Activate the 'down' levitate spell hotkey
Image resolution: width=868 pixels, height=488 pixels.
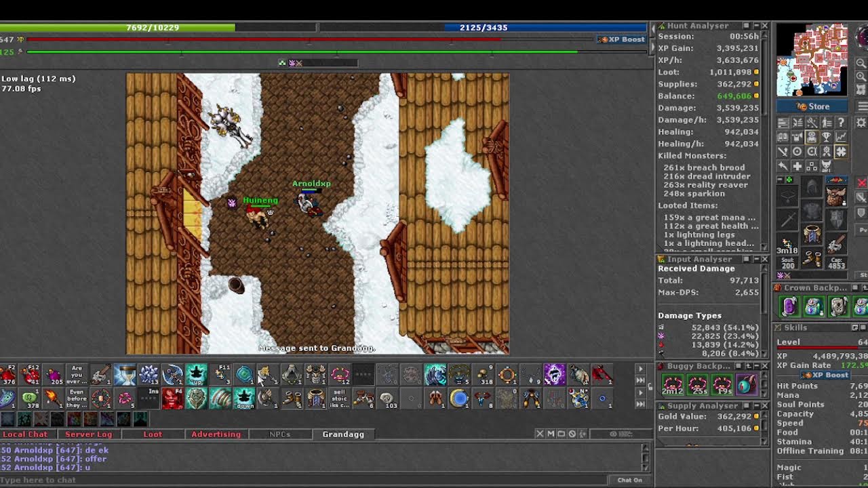click(x=244, y=398)
